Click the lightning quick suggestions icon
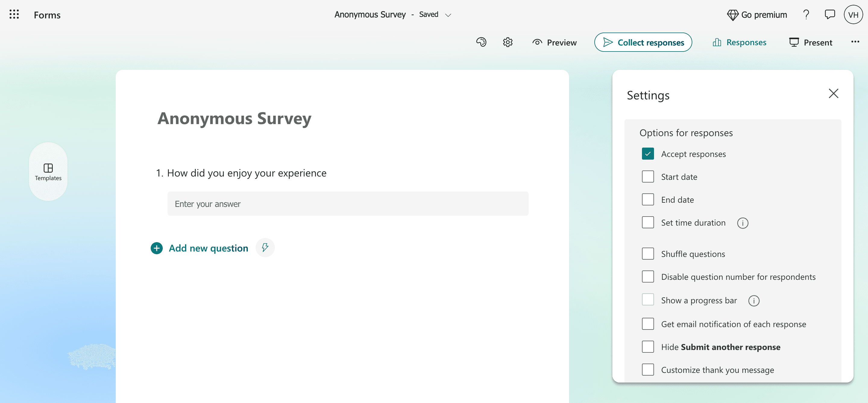 click(x=265, y=248)
